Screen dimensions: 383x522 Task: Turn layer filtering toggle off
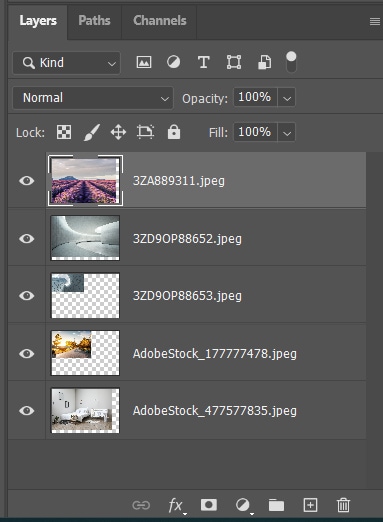tap(291, 62)
